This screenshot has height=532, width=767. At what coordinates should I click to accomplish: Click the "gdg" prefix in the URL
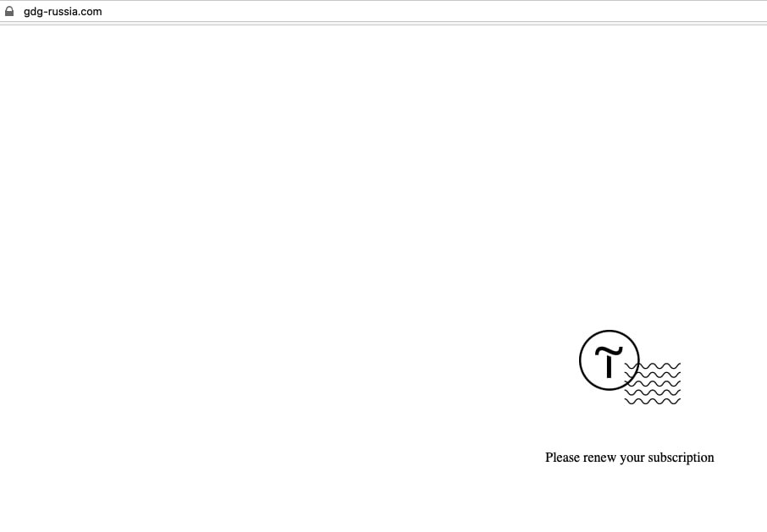click(33, 12)
